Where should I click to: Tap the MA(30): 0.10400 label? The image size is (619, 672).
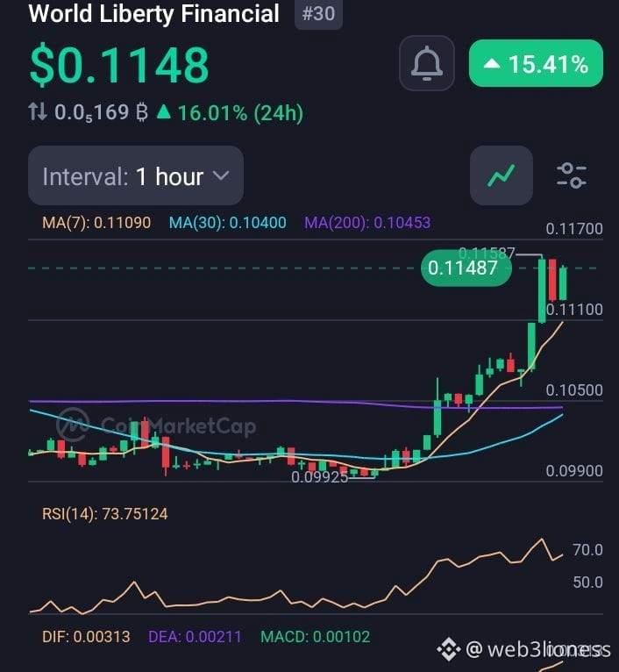(x=227, y=223)
